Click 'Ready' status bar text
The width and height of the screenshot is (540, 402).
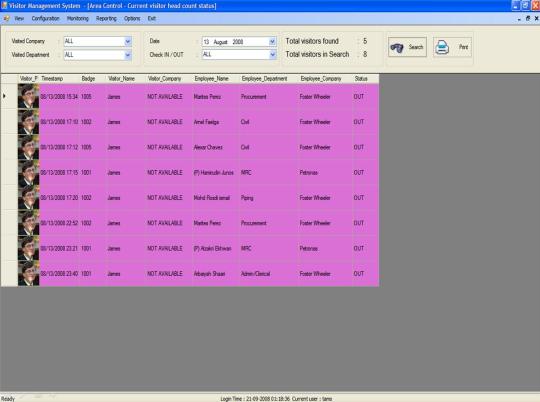[x=8, y=399]
